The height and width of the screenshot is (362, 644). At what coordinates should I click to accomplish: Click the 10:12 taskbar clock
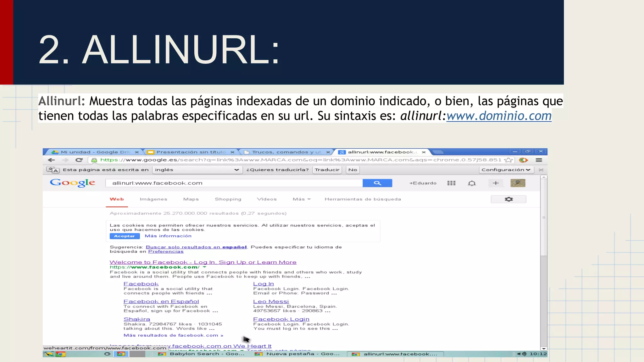tap(538, 354)
